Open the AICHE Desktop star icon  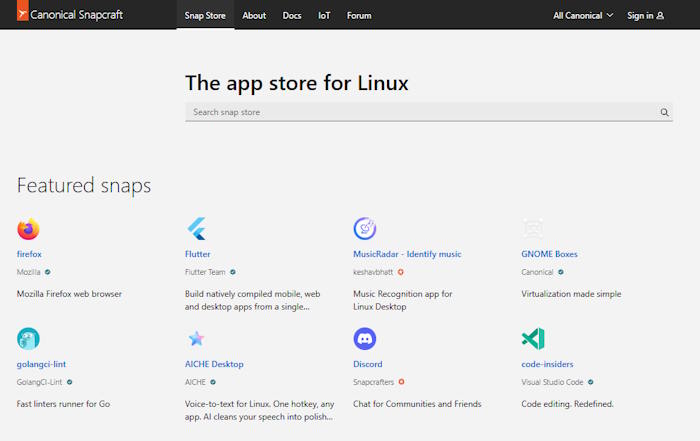click(196, 339)
